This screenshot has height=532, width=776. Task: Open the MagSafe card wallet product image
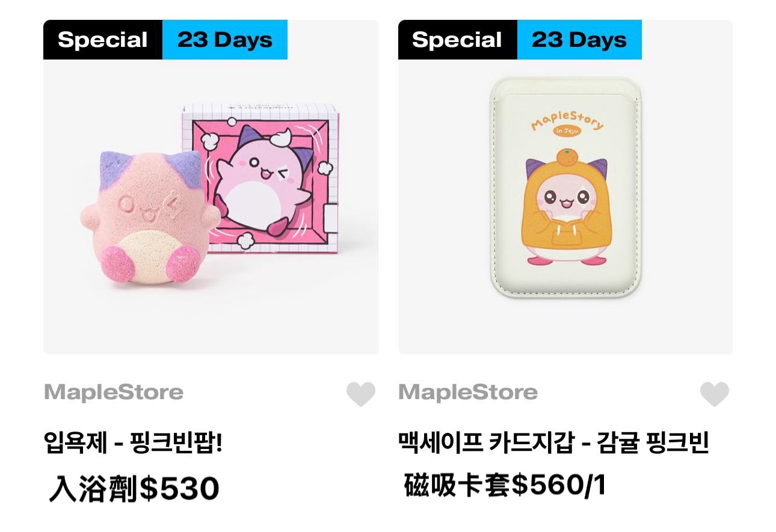point(565,187)
